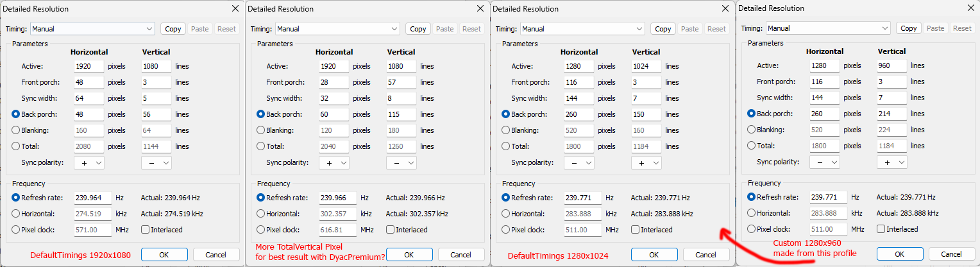Viewport: 980px width, 267px height.
Task: Select Total radio button in second dialog
Action: [x=261, y=146]
